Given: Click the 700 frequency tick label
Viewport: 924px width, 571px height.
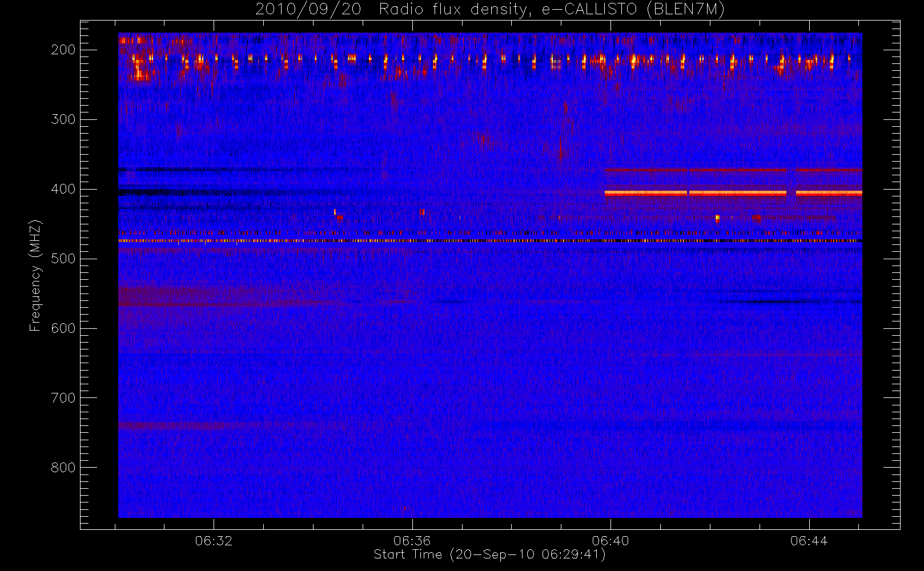Looking at the screenshot, I should pyautogui.click(x=63, y=398).
